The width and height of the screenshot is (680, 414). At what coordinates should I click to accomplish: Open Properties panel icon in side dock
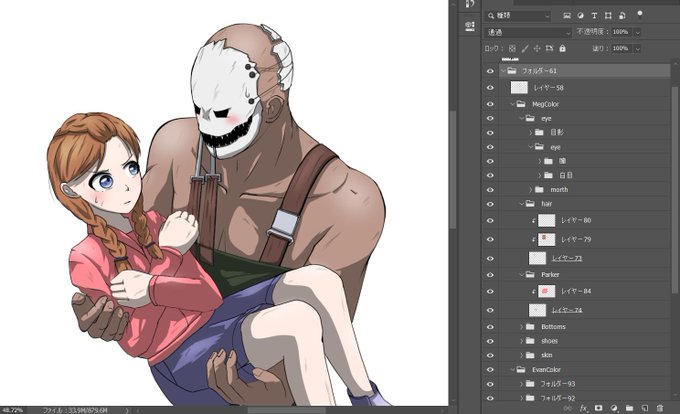[x=470, y=26]
